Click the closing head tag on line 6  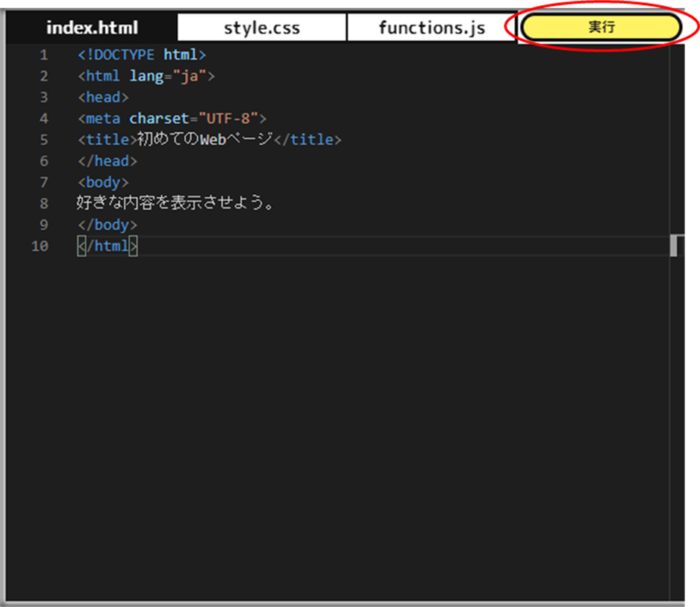coord(107,161)
